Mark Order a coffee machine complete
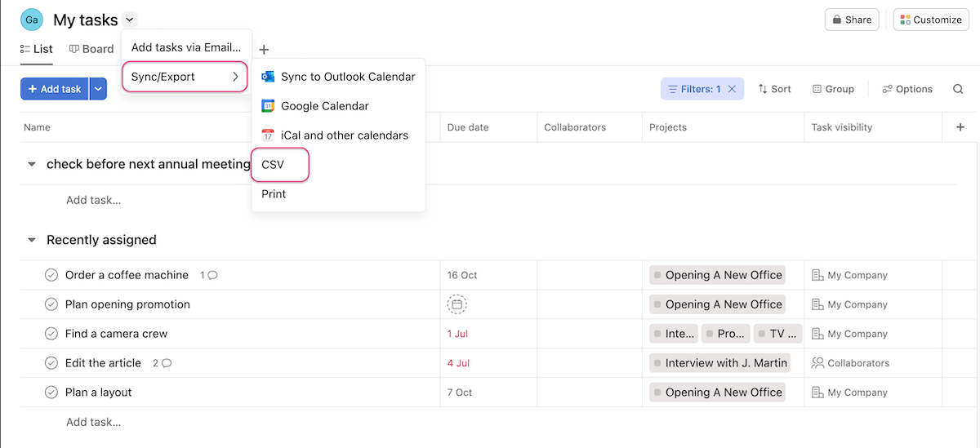Image resolution: width=980 pixels, height=448 pixels. click(51, 275)
